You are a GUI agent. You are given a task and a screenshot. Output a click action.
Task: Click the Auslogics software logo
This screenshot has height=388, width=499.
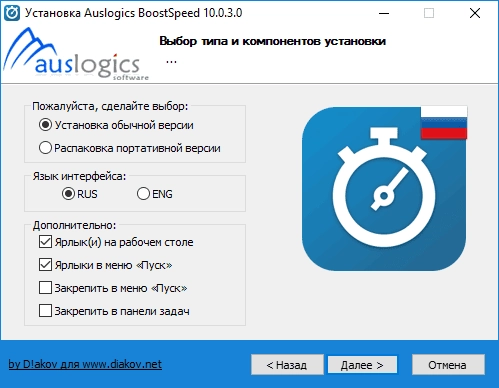coord(76,55)
